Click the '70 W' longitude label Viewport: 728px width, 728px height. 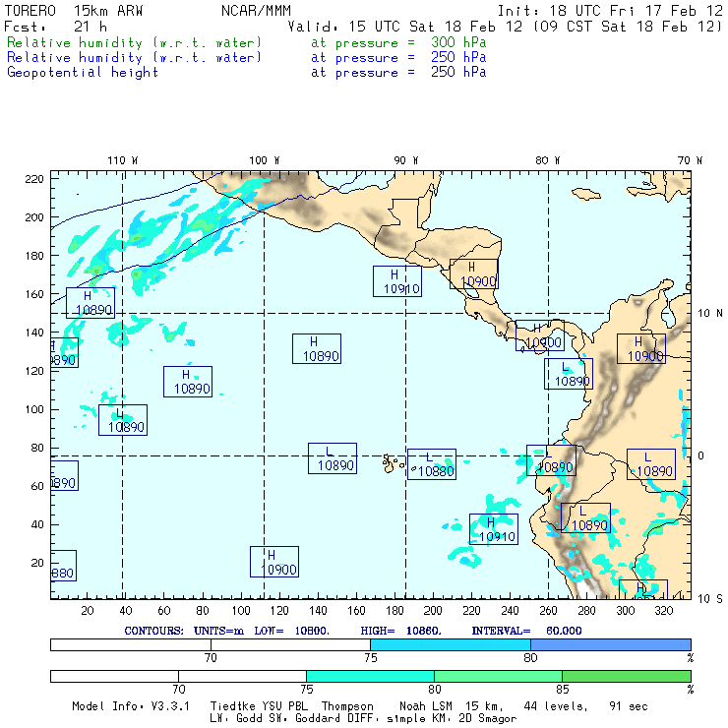(690, 160)
